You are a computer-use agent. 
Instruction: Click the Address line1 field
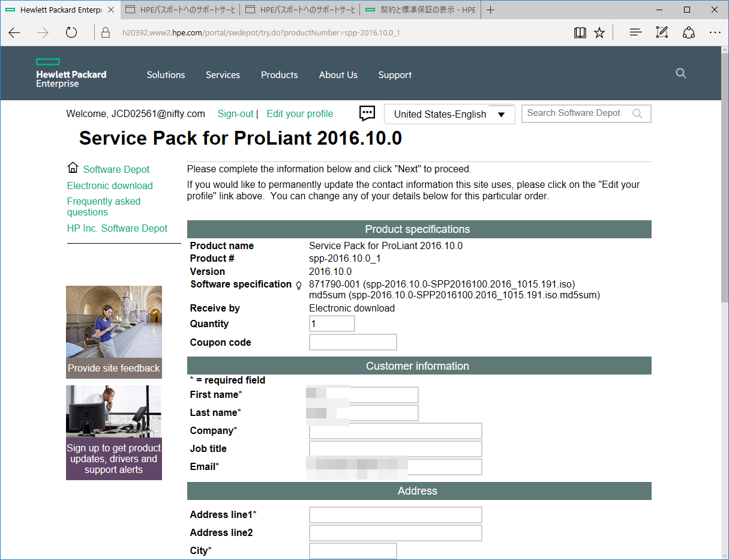click(395, 515)
